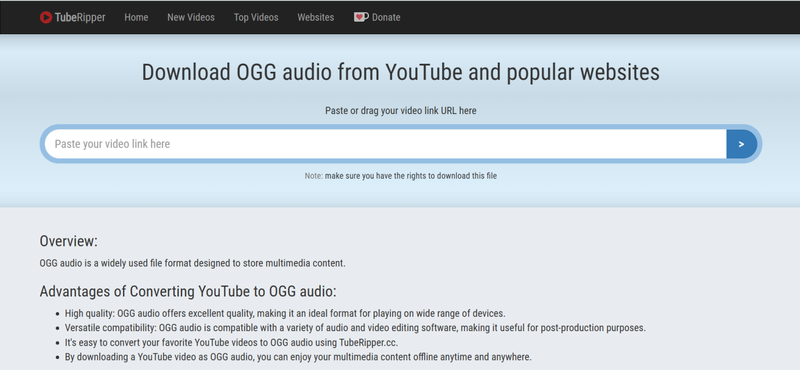Click the bullet mentioning TubeRipper.cc
The height and width of the screenshot is (370, 800).
click(231, 342)
